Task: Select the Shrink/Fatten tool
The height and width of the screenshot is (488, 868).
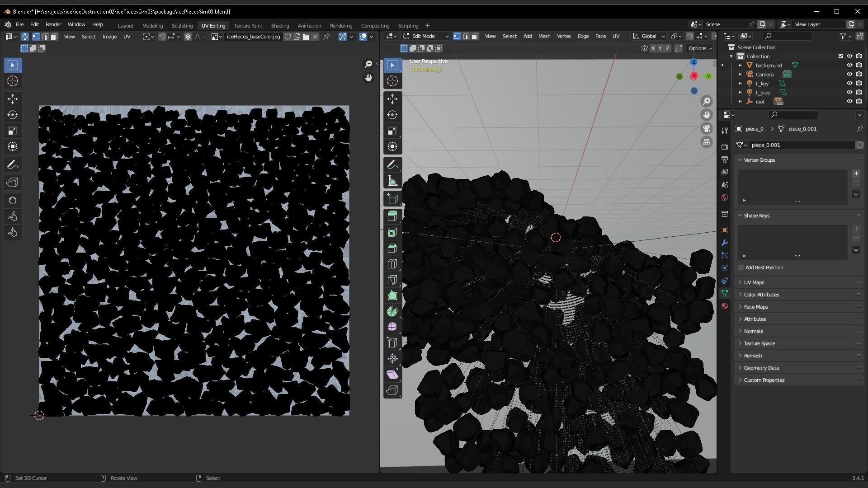Action: pyautogui.click(x=392, y=359)
